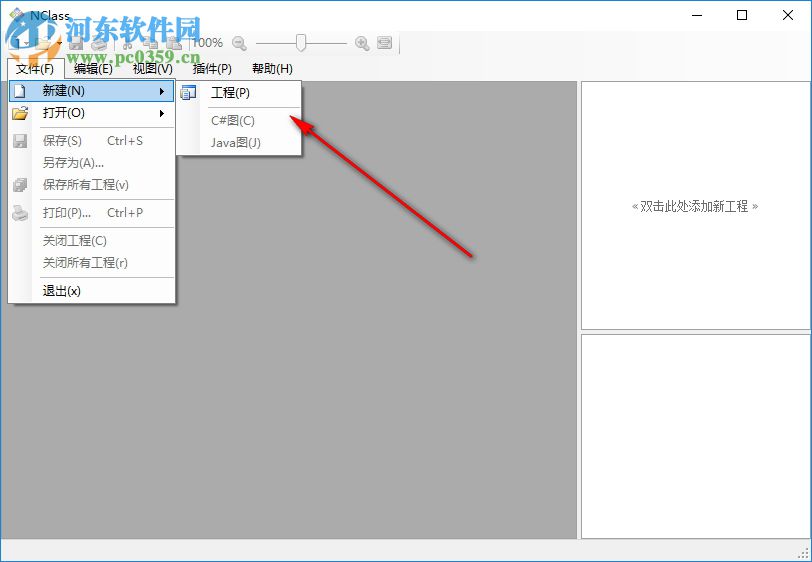
Task: Select 新建(N) in the file menu
Action: coord(92,91)
